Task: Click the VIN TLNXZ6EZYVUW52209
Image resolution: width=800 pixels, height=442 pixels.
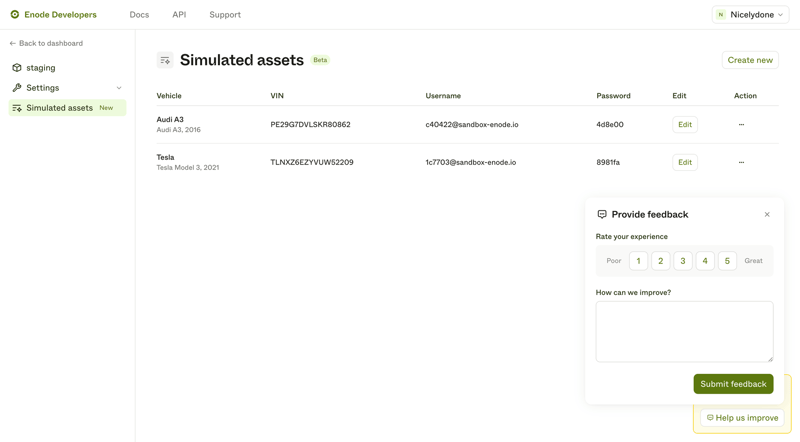Action: 312,162
